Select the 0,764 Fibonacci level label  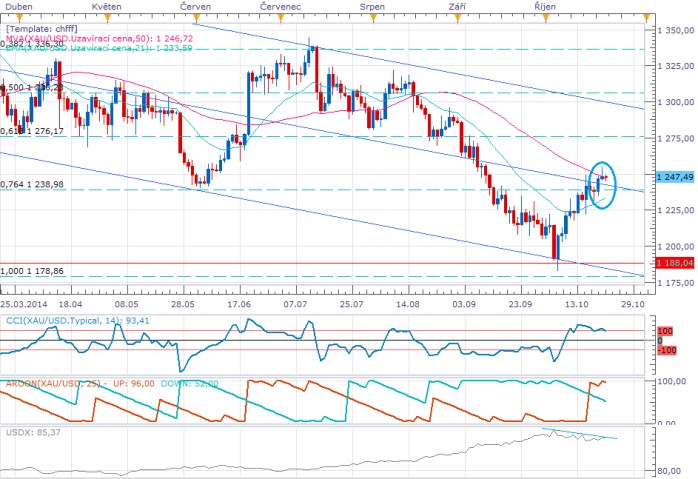pyautogui.click(x=34, y=184)
